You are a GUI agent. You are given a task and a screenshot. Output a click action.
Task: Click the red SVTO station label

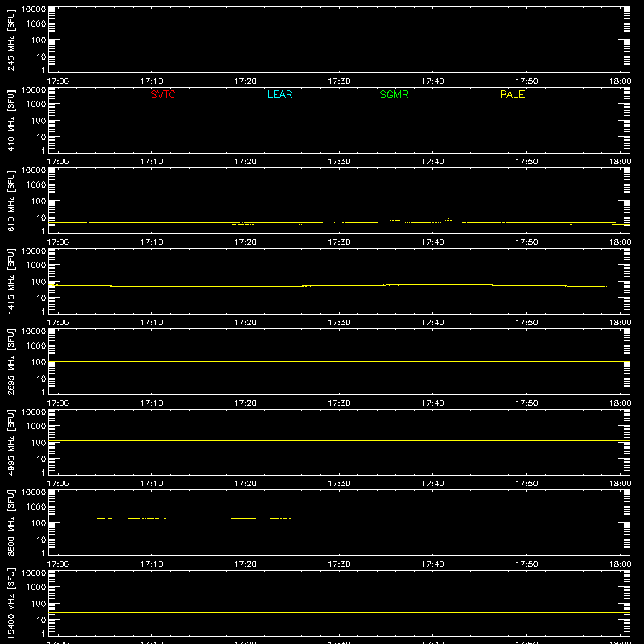pos(163,94)
